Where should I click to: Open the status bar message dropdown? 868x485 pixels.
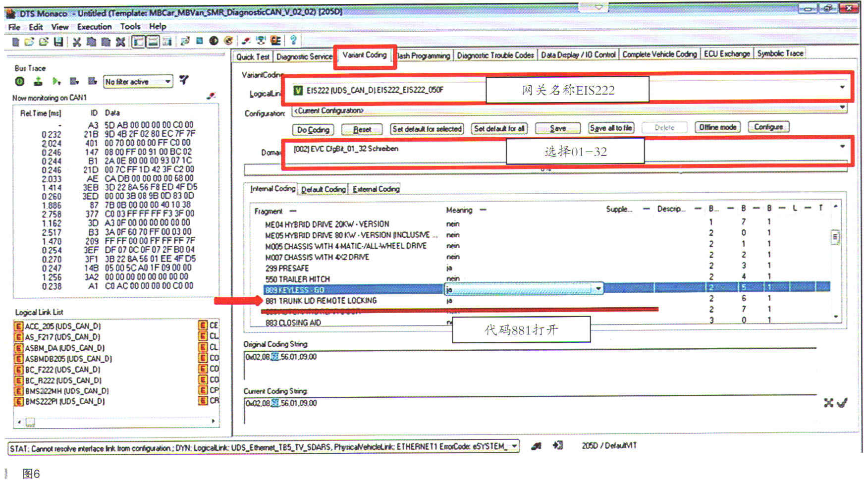(x=515, y=446)
